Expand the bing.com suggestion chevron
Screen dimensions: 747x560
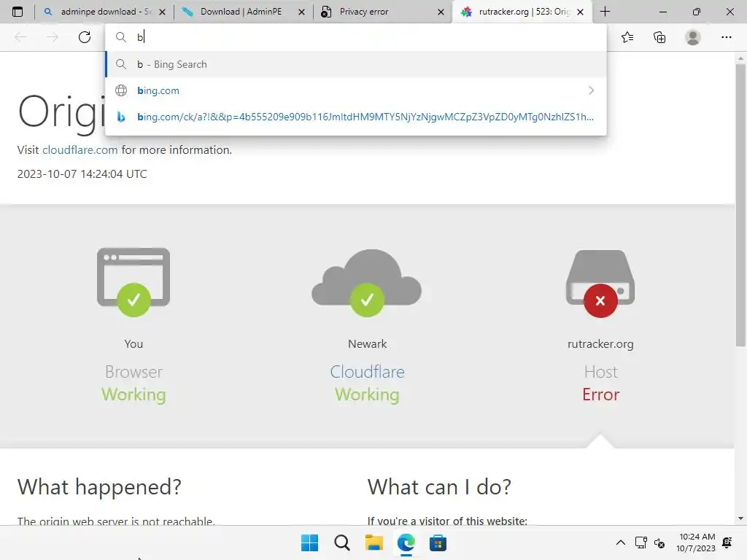pyautogui.click(x=591, y=90)
